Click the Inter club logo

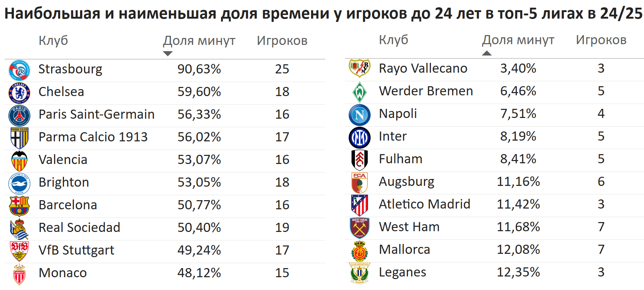coord(360,137)
